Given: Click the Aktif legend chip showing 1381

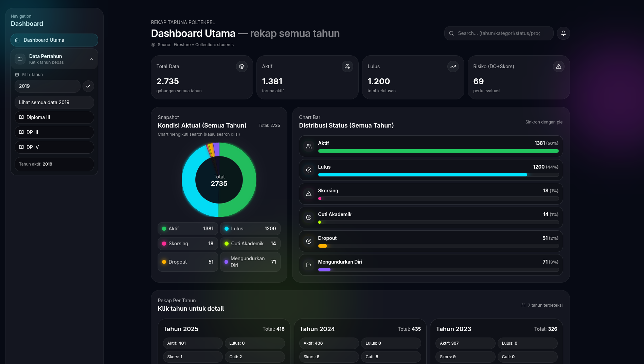Looking at the screenshot, I should [x=188, y=229].
